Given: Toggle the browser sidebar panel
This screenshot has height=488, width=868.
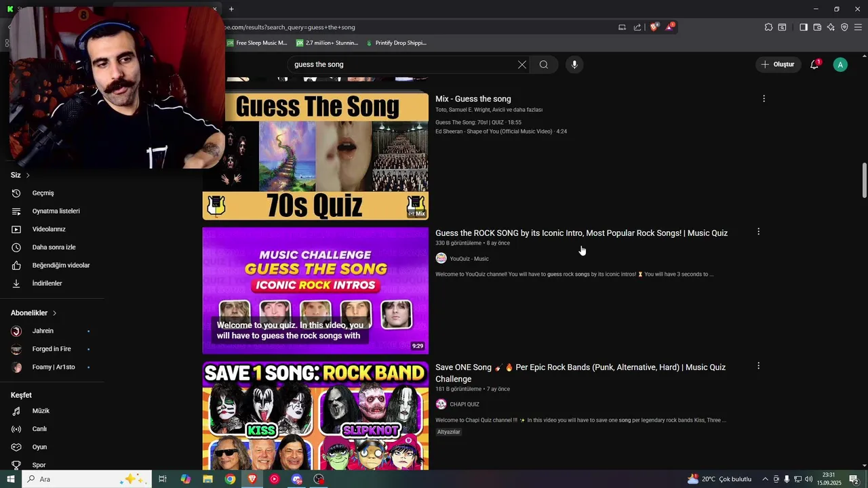Looking at the screenshot, I should coord(803,27).
